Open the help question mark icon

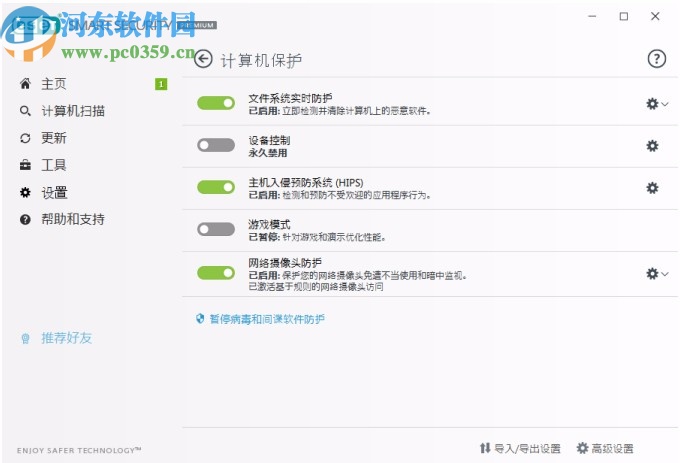click(x=657, y=59)
